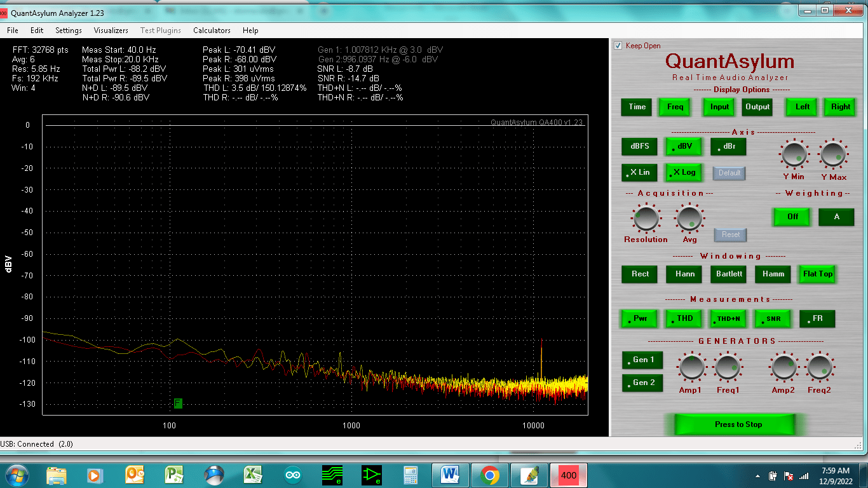
Task: Toggle Time display option
Action: (637, 107)
